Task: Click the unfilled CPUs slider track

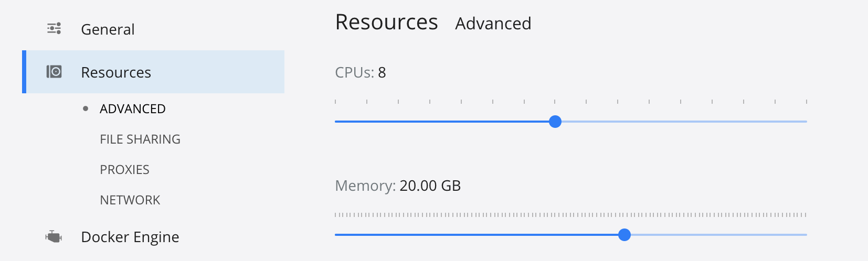Action: point(682,122)
